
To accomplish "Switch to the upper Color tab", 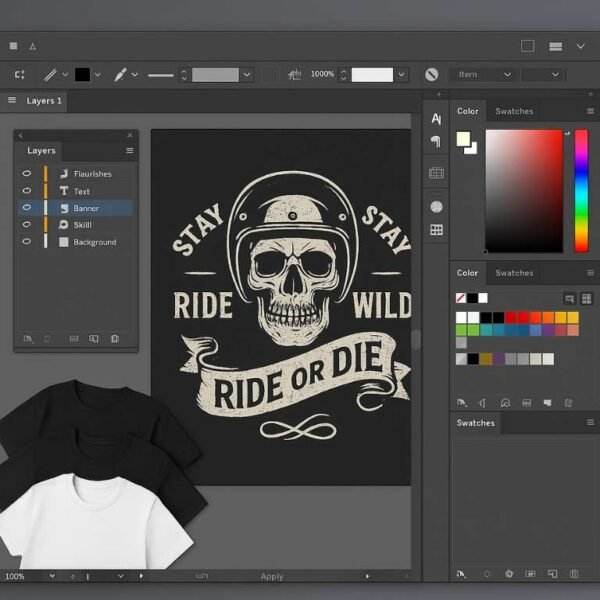I will pyautogui.click(x=468, y=111).
